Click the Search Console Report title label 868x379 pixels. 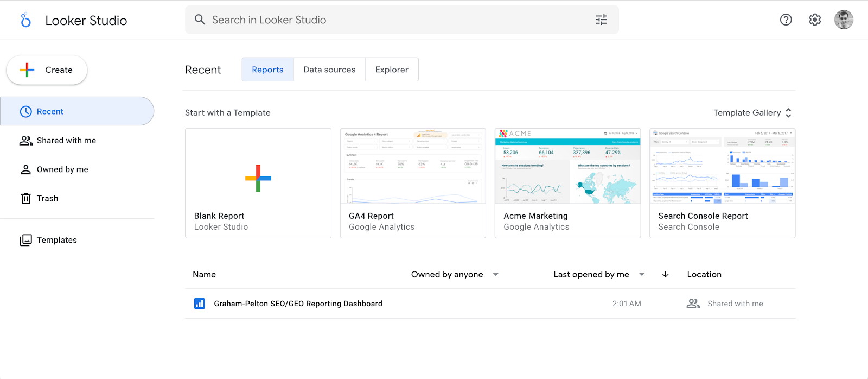703,216
